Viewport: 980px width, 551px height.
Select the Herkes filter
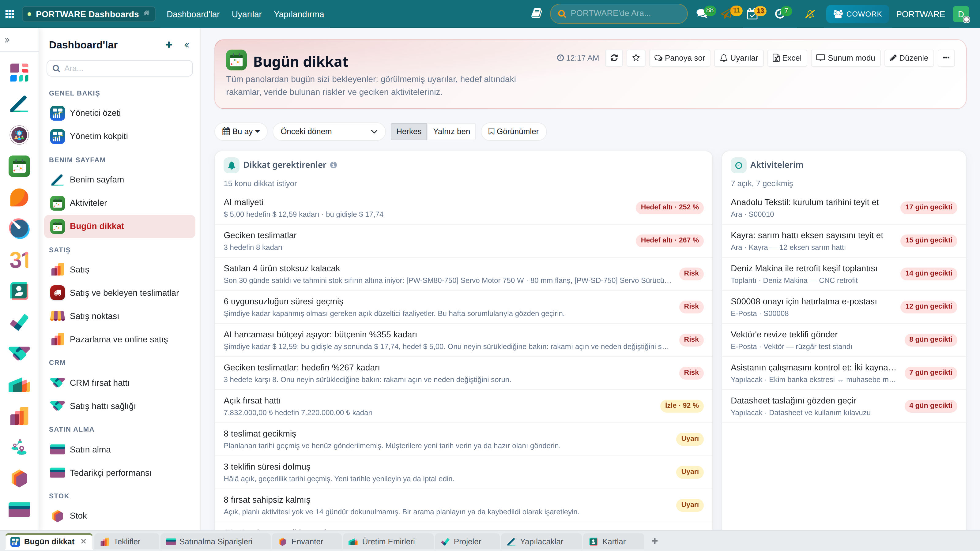click(409, 132)
